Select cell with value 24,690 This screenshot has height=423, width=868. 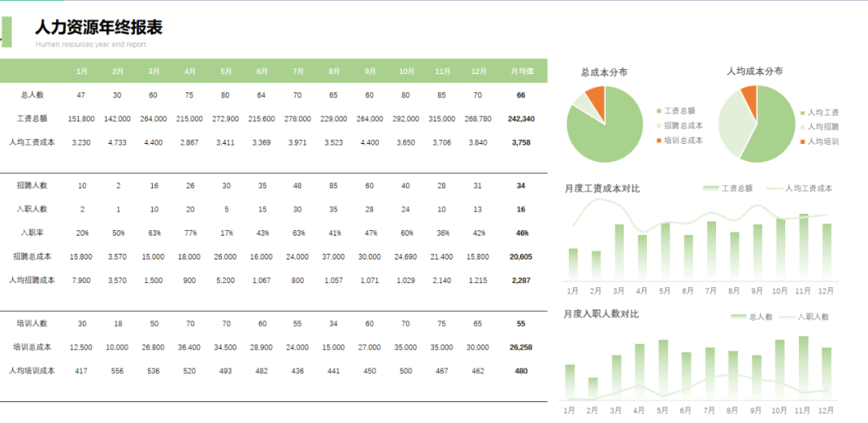point(406,257)
